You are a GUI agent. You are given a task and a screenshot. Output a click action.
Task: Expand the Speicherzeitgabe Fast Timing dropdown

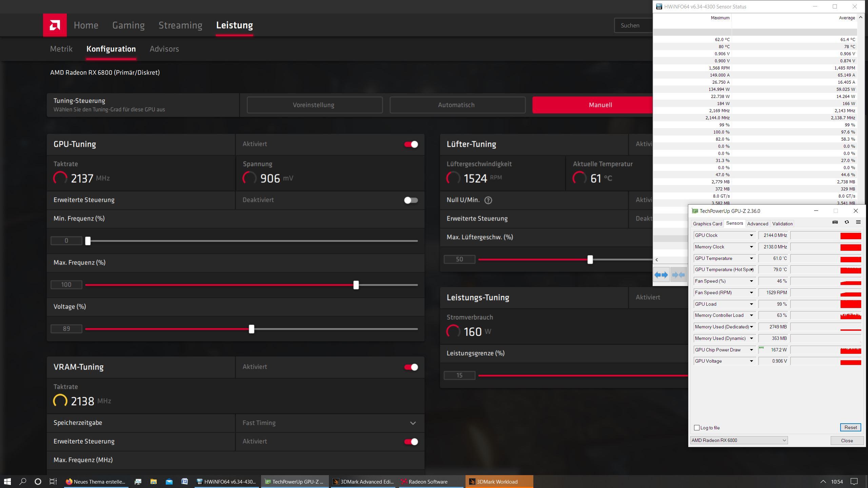pos(413,423)
